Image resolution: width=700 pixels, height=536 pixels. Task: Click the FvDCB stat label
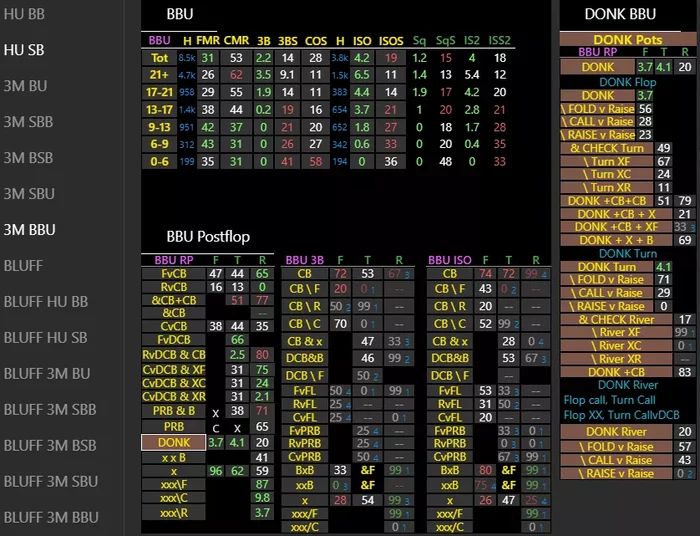coord(174,340)
